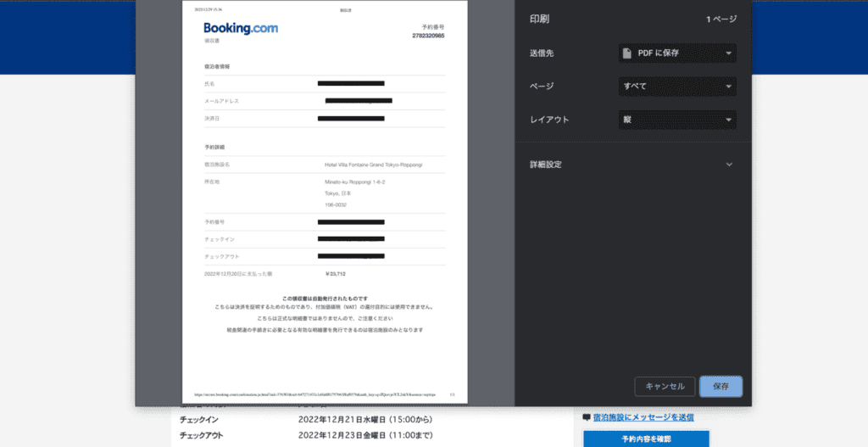868x447 pixels.
Task: Open the ページ dropdown showing すべて
Action: (676, 87)
